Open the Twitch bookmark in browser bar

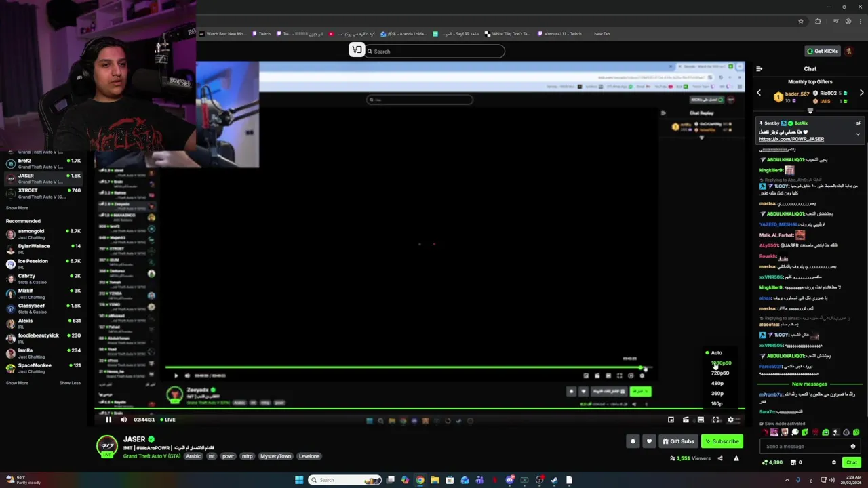tap(261, 33)
